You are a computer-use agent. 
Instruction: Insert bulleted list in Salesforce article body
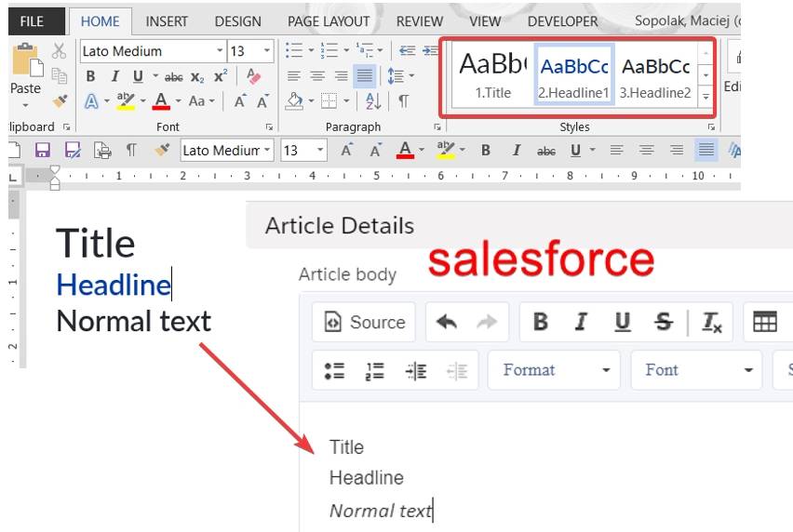click(x=334, y=370)
